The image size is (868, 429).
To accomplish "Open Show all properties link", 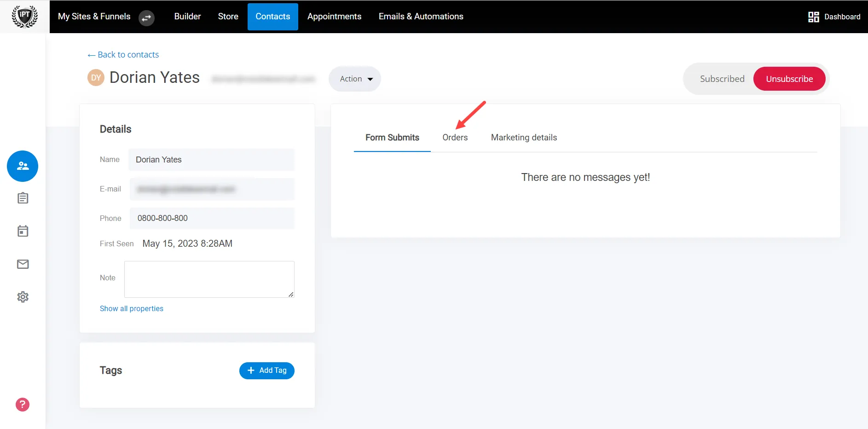I will point(131,308).
